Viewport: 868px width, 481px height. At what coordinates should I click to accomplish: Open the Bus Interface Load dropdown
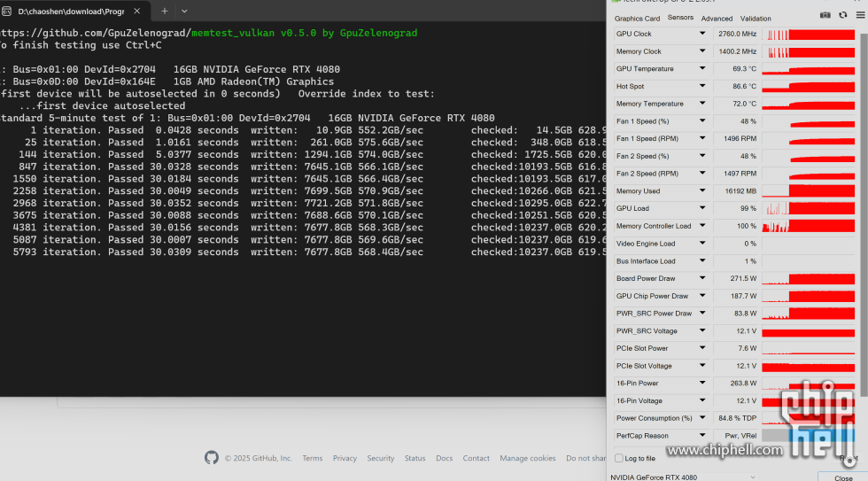(x=701, y=260)
